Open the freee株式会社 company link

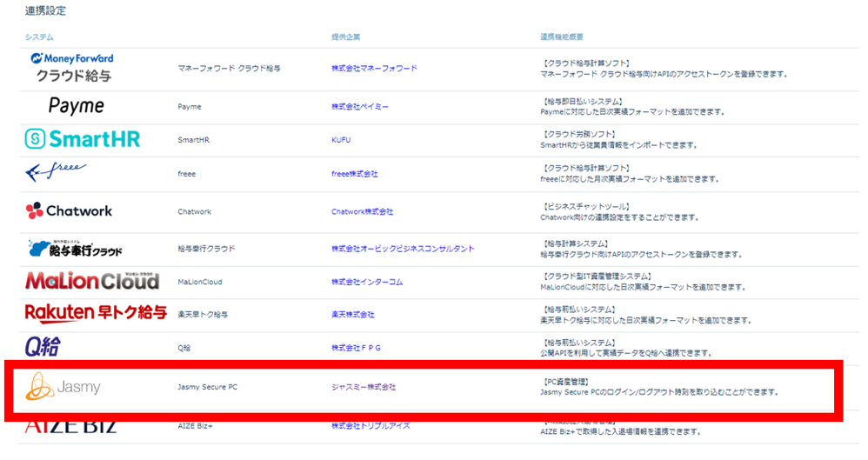click(354, 174)
